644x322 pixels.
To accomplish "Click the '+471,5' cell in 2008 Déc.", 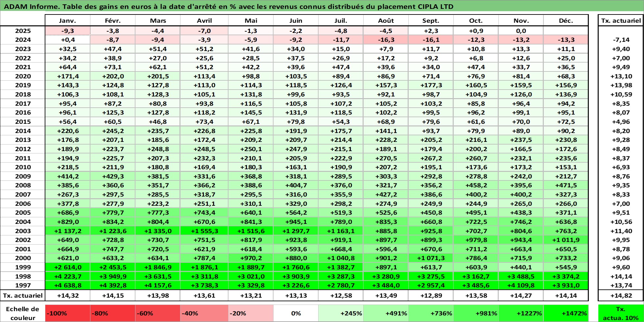I will tap(566, 185).
